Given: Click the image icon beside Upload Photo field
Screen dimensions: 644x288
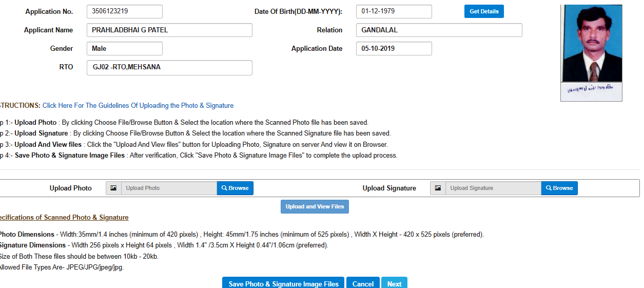Looking at the screenshot, I should coord(113,188).
